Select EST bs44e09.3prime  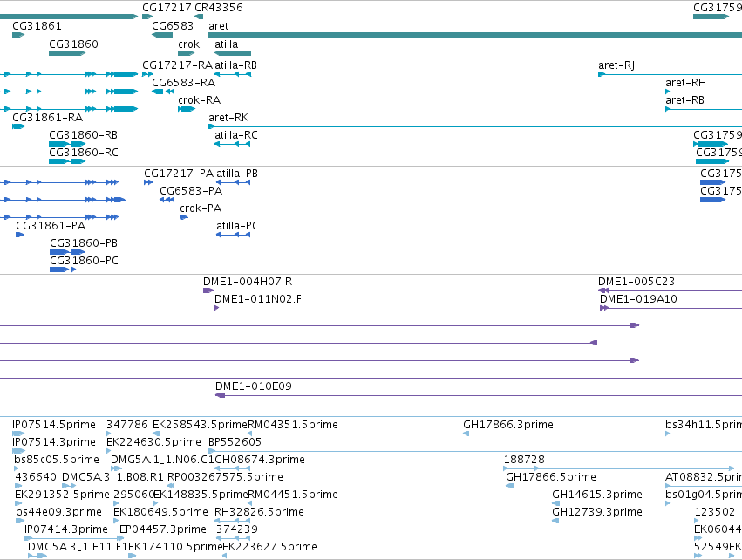(58, 512)
